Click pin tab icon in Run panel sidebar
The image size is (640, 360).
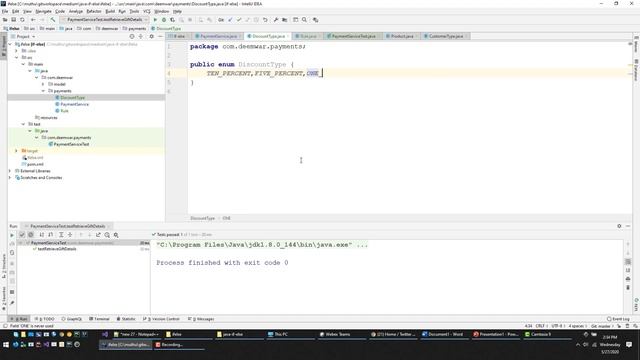(x=12, y=303)
